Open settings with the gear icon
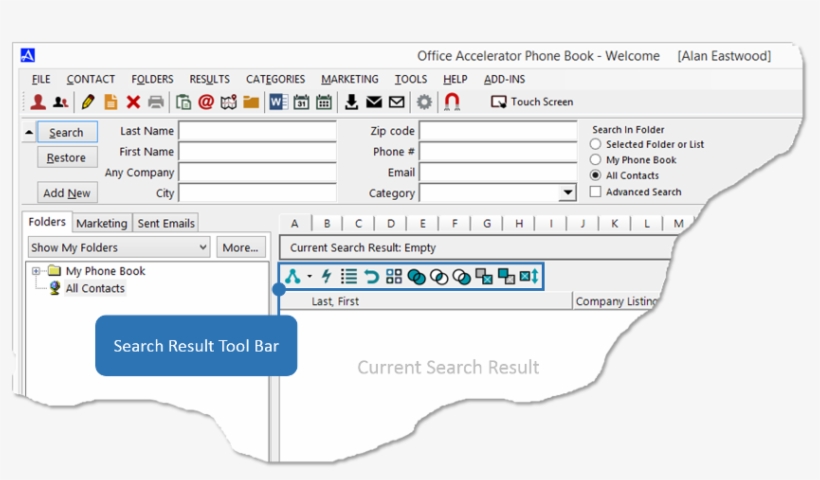The width and height of the screenshot is (820, 480). pyautogui.click(x=424, y=102)
